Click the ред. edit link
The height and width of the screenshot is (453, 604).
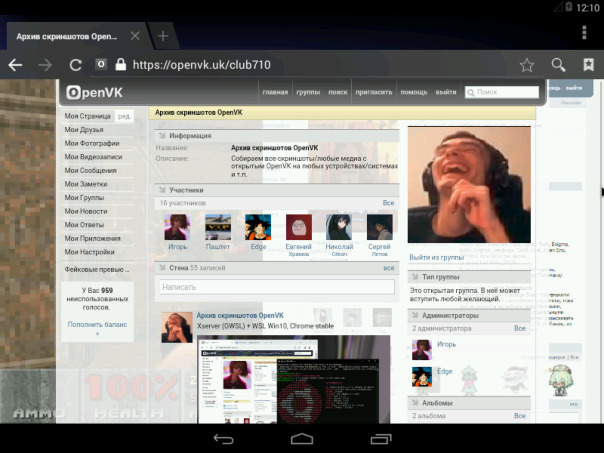coord(124,116)
